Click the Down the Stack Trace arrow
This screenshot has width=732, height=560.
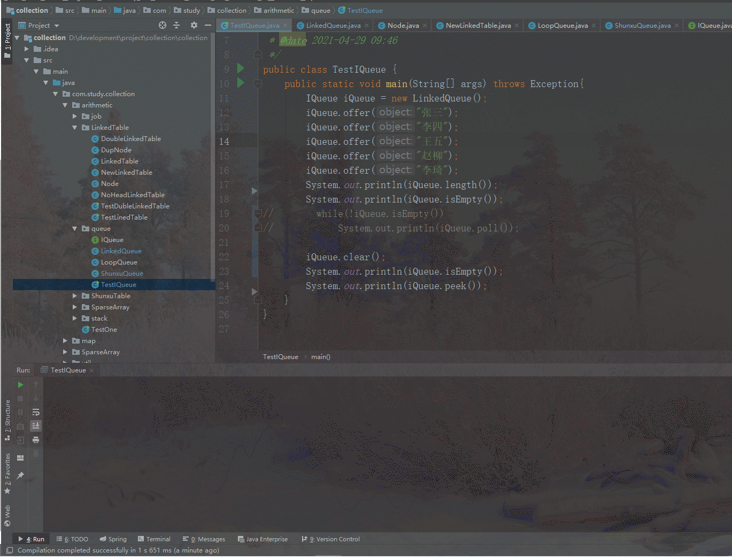pyautogui.click(x=36, y=399)
